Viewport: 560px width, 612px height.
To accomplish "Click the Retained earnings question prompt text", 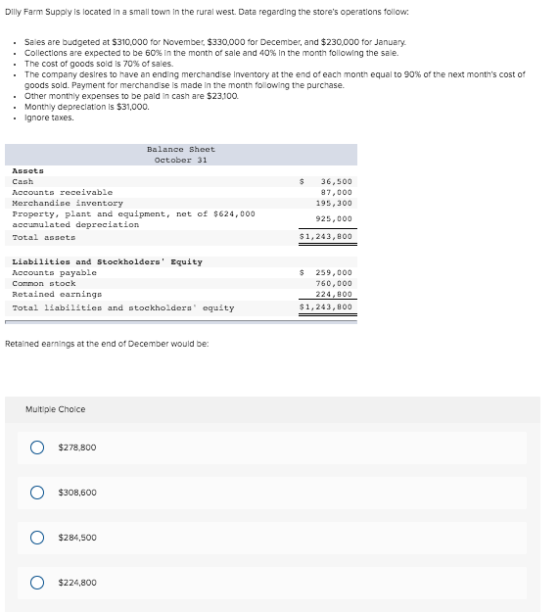I will (x=107, y=344).
